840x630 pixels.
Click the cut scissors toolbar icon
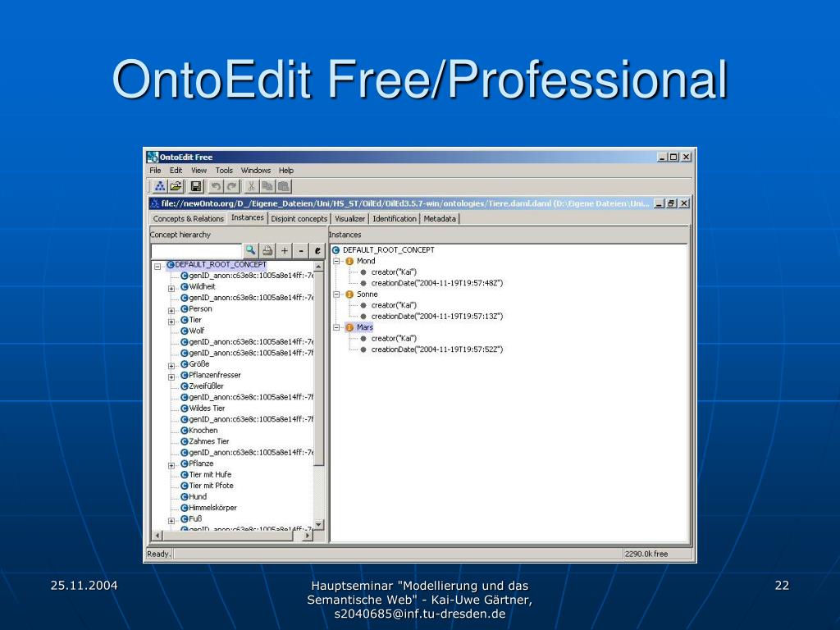click(x=251, y=186)
